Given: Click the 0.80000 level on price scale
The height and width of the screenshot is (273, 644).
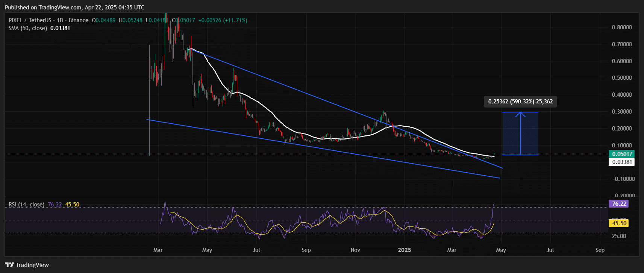Looking at the screenshot, I should click(x=621, y=27).
